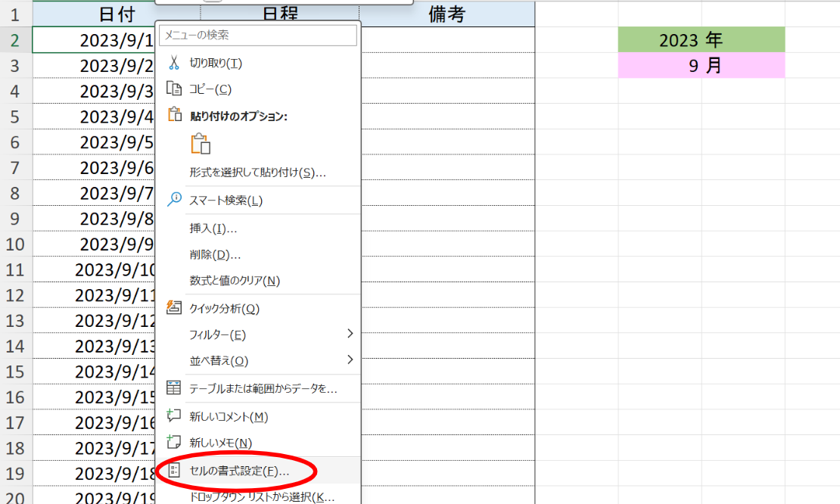Click the clipboard paste option icon
Viewport: 840px width, 504px height.
201,144
